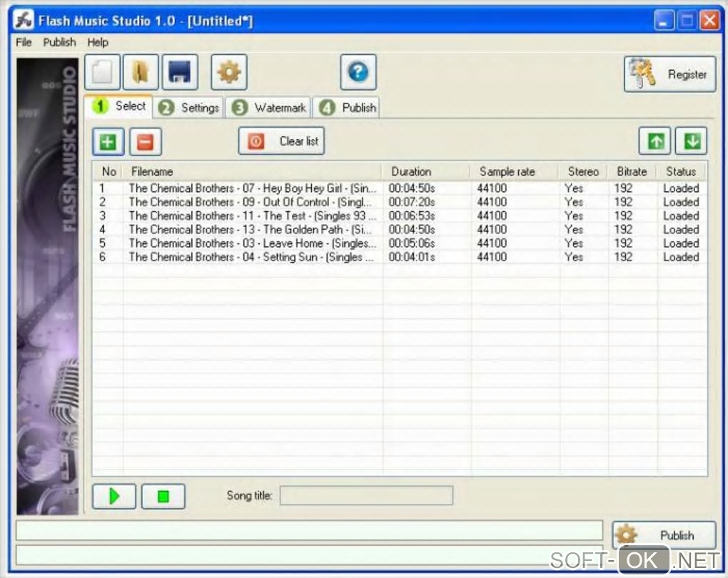Click the Status column header

click(681, 172)
